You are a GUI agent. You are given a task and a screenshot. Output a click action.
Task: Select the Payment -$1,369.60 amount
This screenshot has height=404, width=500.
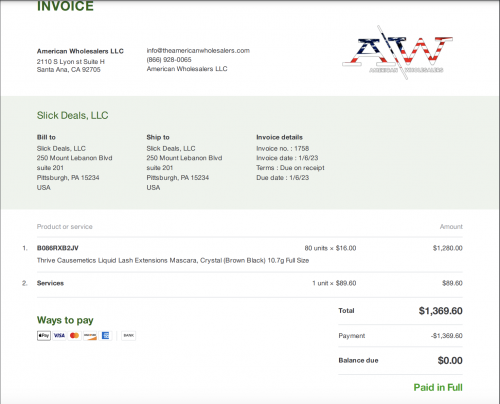click(447, 336)
